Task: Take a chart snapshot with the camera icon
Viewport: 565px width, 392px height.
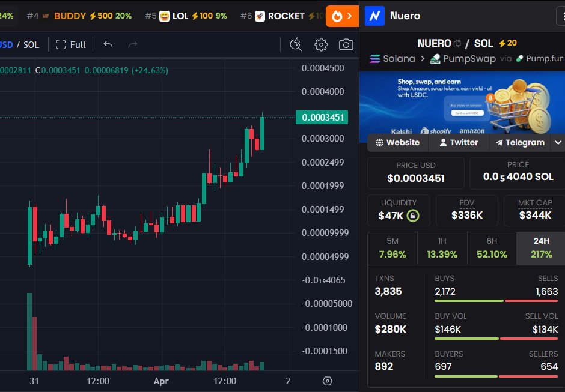Action: tap(346, 44)
